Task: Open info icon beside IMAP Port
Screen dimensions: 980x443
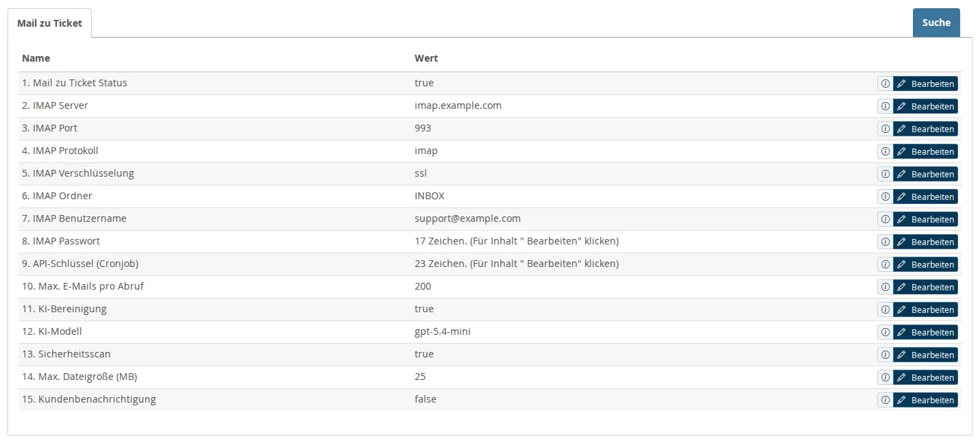Action: pyautogui.click(x=885, y=129)
